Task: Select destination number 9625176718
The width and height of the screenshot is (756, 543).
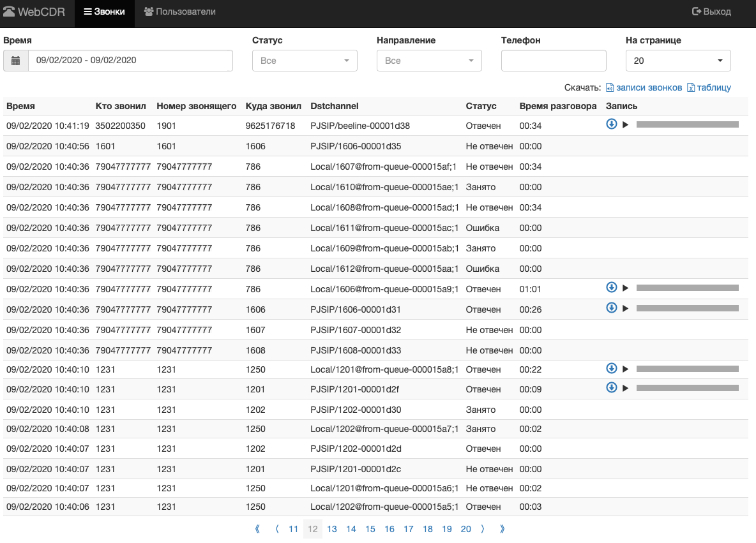Action: point(271,126)
